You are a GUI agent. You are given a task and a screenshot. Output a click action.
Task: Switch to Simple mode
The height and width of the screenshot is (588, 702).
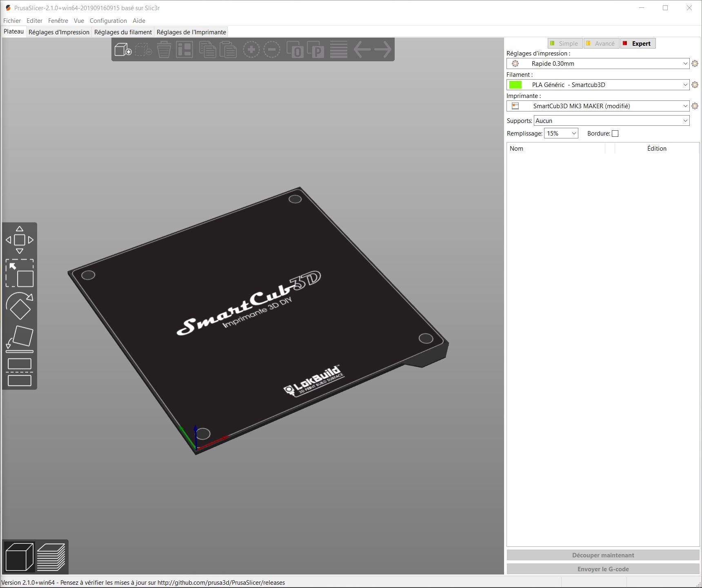[x=565, y=44]
